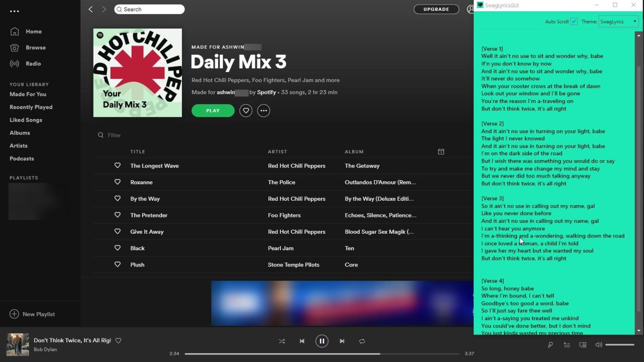Sort songs by TITLE column
644x362 pixels.
pos(138,152)
